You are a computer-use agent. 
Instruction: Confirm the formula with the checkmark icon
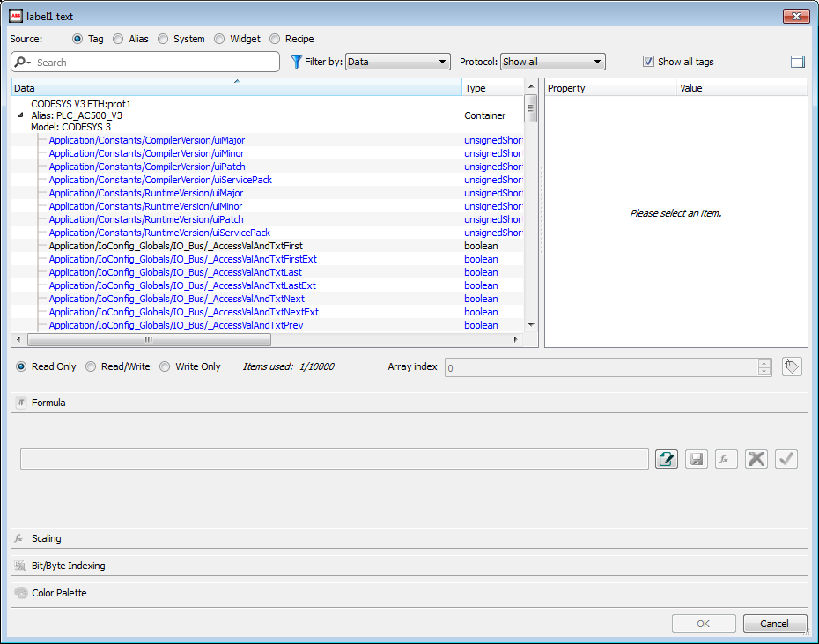tap(786, 459)
